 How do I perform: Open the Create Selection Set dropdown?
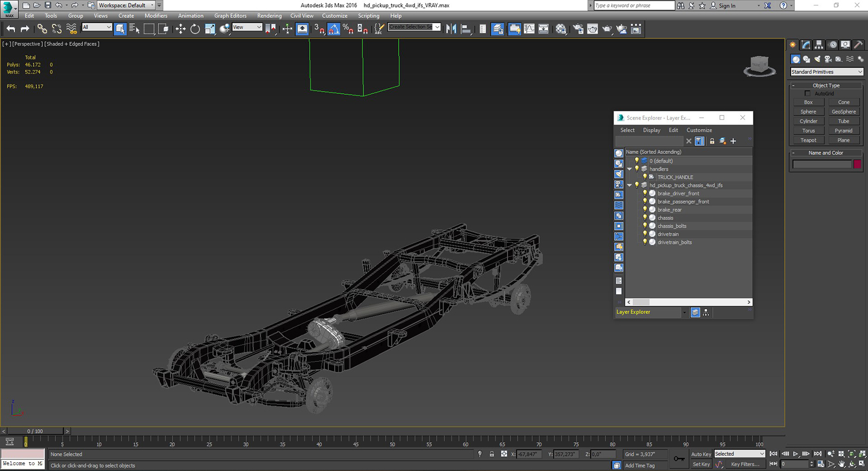click(414, 27)
